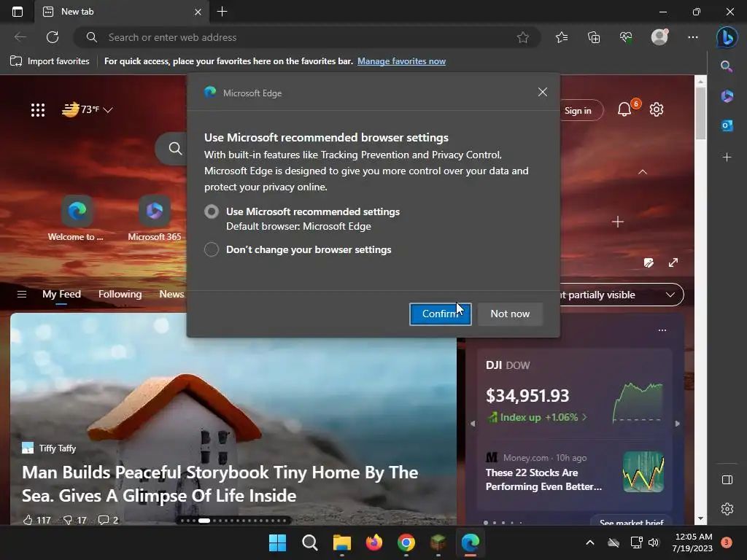Show next market card
This screenshot has height=560, width=747.
pos(678,424)
